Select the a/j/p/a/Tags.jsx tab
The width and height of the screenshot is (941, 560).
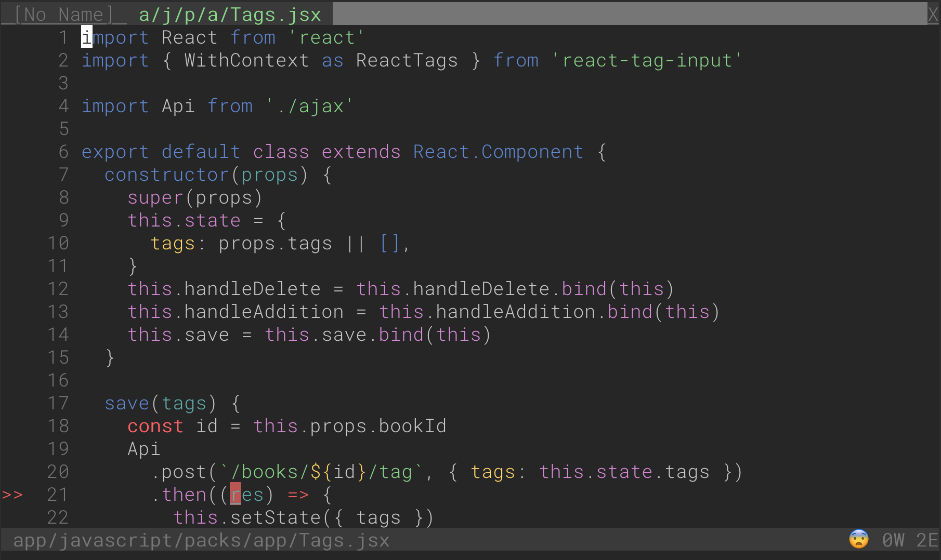(x=229, y=14)
